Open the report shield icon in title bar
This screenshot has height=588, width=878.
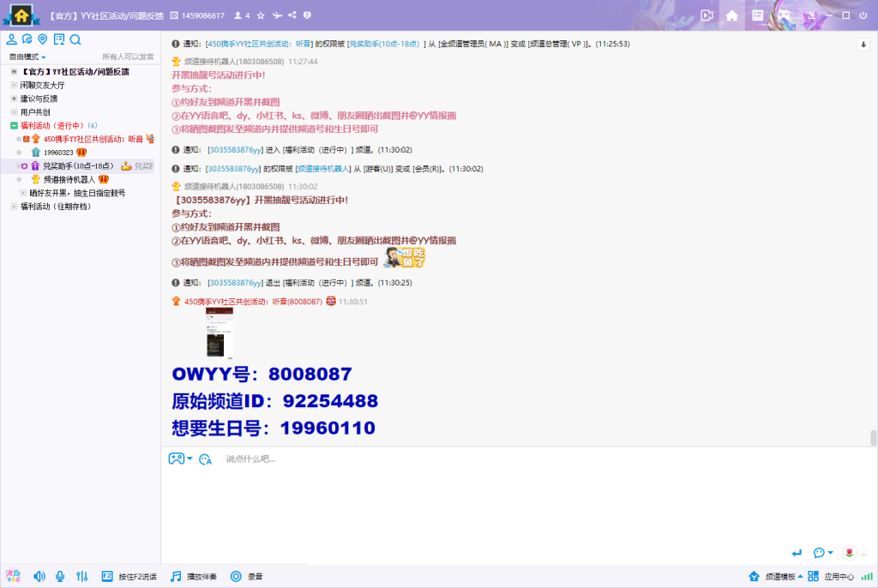308,15
